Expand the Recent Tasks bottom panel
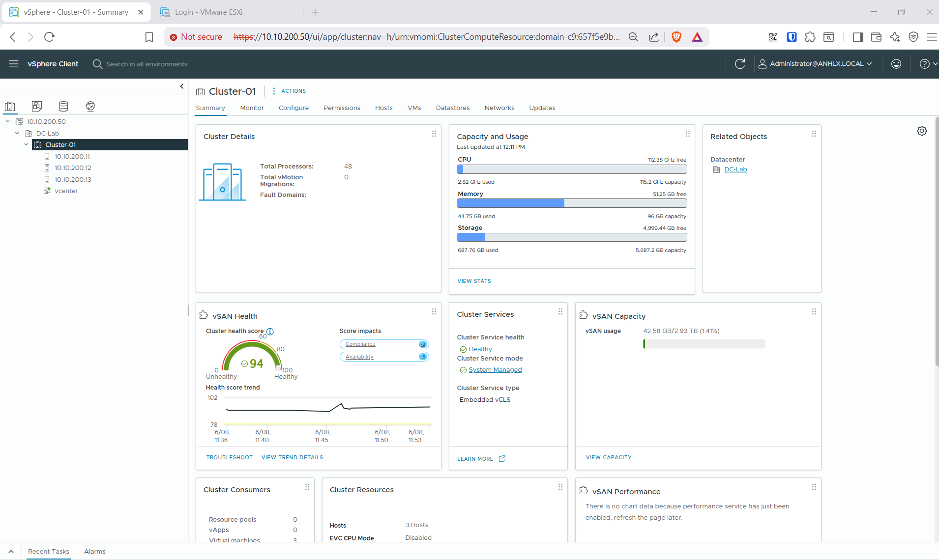The image size is (939, 560). 11,552
